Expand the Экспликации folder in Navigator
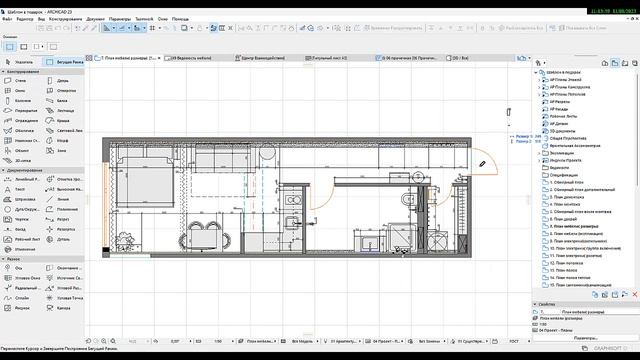Image resolution: width=640 pixels, height=360 pixels. click(x=539, y=153)
